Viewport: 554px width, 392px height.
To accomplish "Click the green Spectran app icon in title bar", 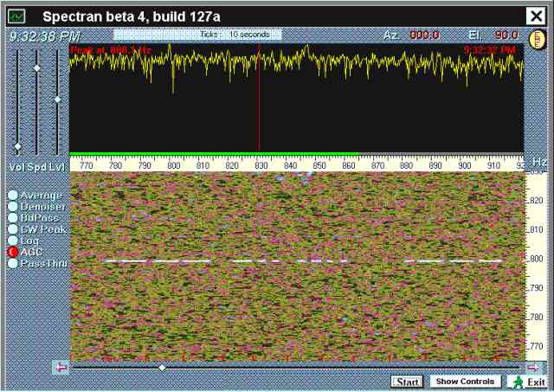I will pos(16,16).
